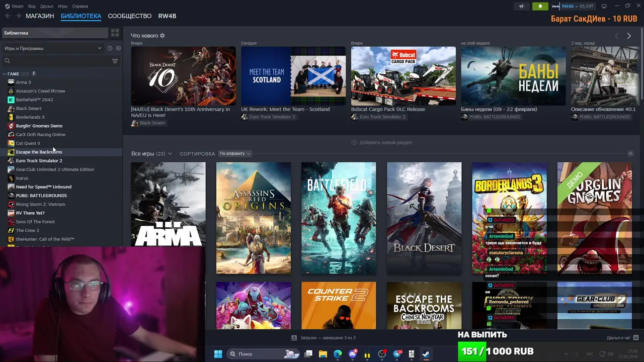The image size is (644, 362).
Task: Open Discord from the taskbar
Action: point(353,354)
